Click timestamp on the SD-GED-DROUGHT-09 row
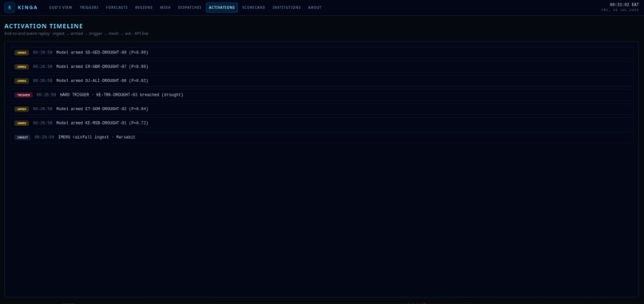 tap(42, 53)
